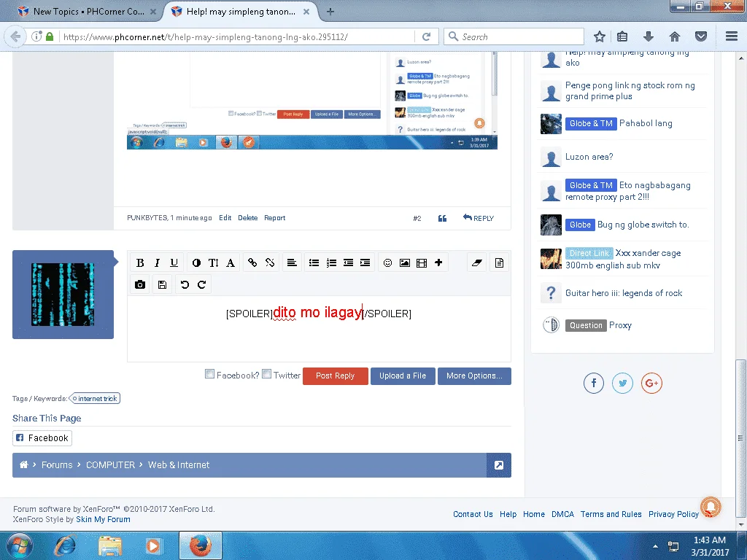
Task: Insert unordered bullet list
Action: coord(314,262)
